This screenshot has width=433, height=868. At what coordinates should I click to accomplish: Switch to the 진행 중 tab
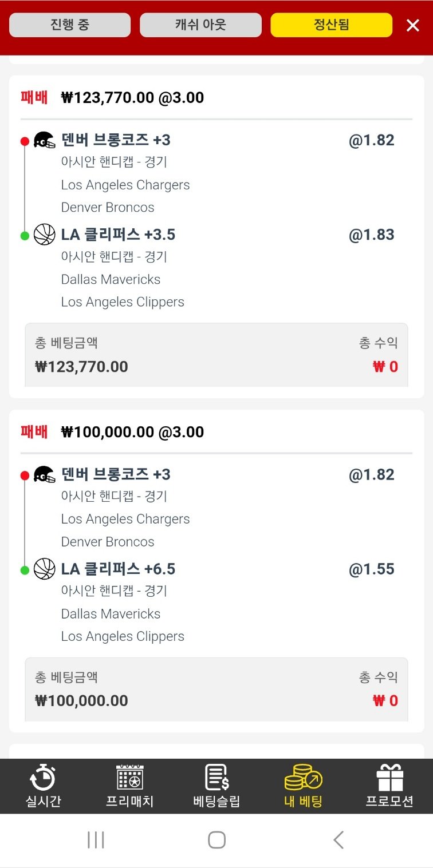[70, 25]
